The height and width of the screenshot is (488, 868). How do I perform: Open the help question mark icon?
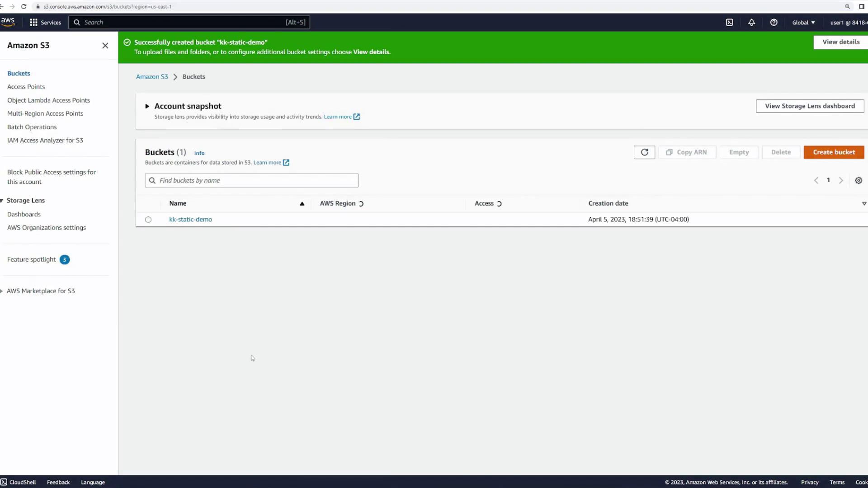point(774,23)
